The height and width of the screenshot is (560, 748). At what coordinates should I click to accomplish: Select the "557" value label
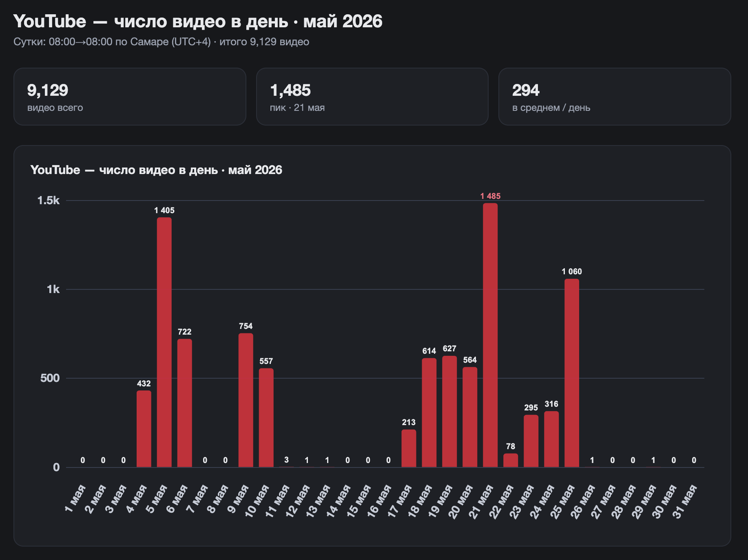coord(266,361)
